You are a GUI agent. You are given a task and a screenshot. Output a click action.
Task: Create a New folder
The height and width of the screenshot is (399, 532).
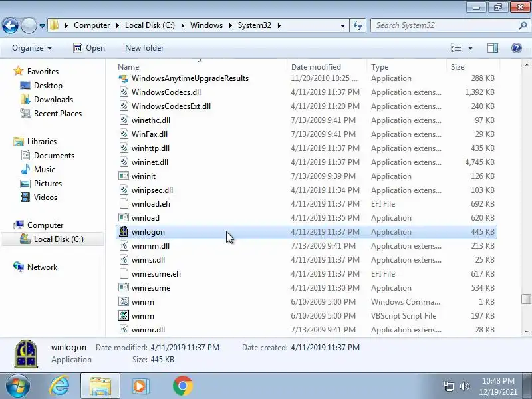tap(144, 48)
